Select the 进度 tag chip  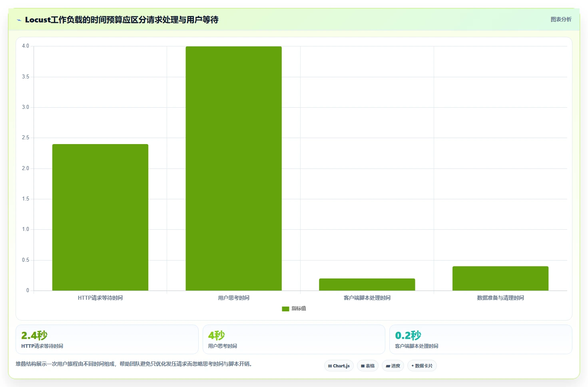point(393,366)
